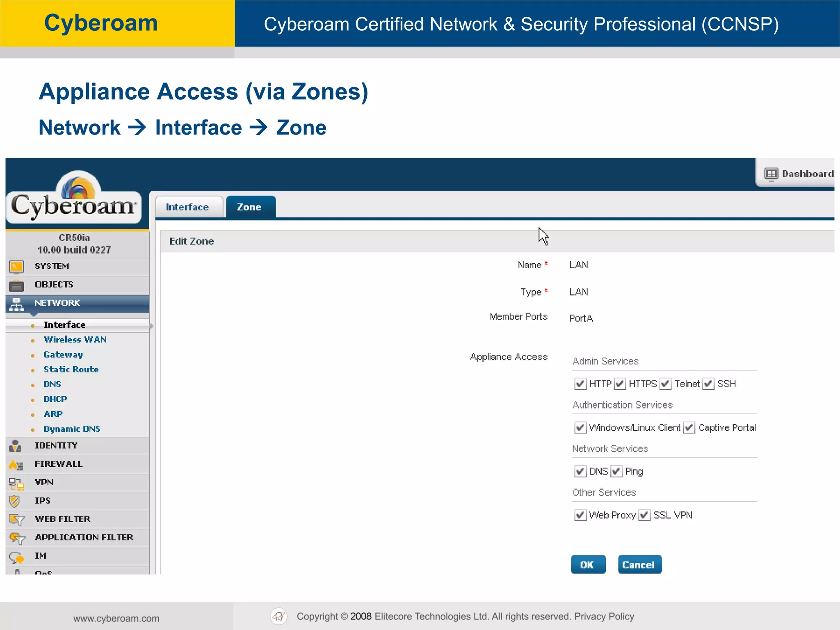Open the IM menu section
840x630 pixels.
78,556
